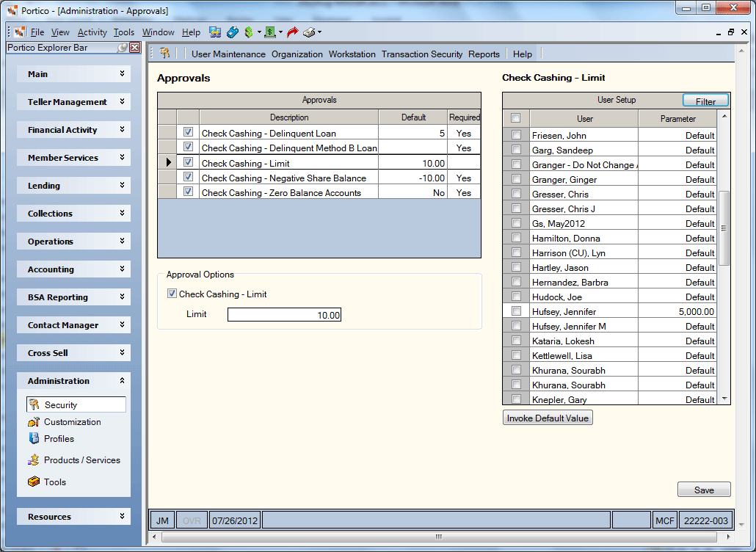Click the printer icon in toolbar
Viewport: 756px width, 552px height.
(309, 32)
